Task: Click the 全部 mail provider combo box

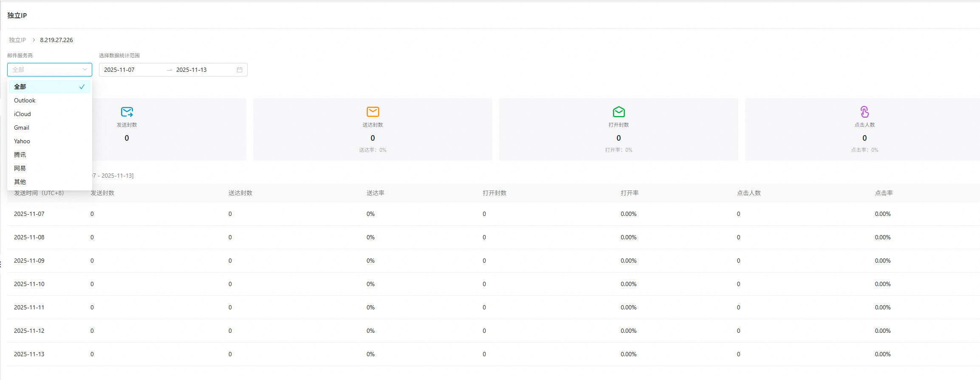Action: tap(50, 70)
